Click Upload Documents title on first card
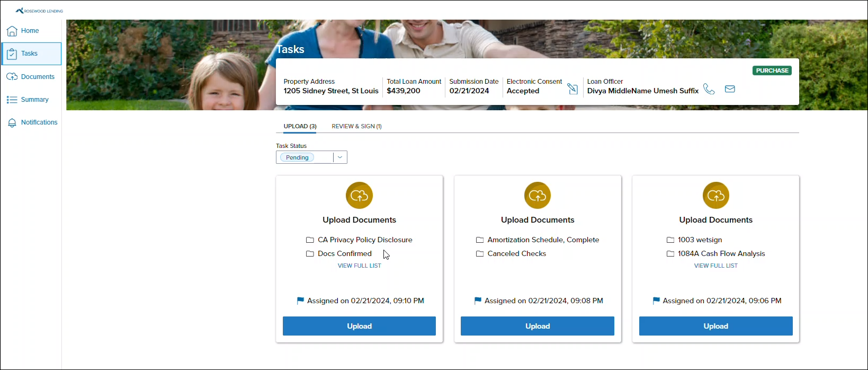 [359, 220]
